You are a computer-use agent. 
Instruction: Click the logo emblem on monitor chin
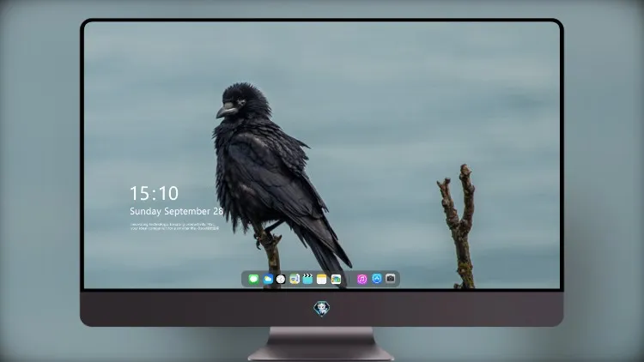(322, 309)
